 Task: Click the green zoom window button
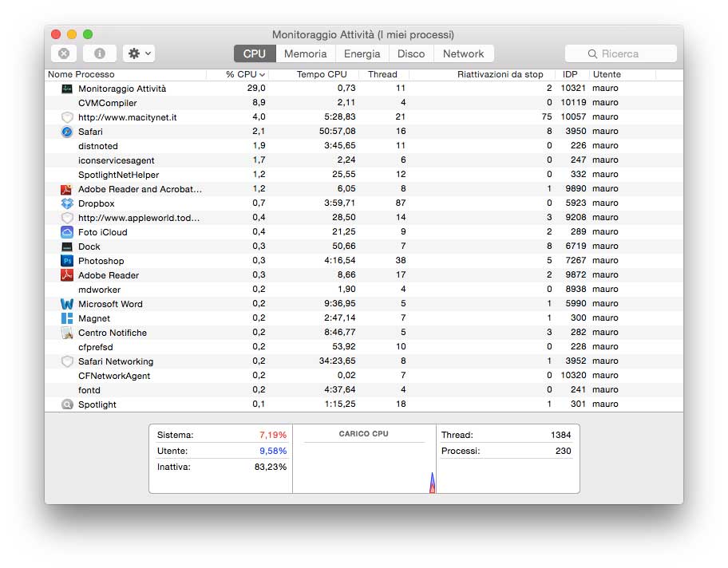click(88, 34)
